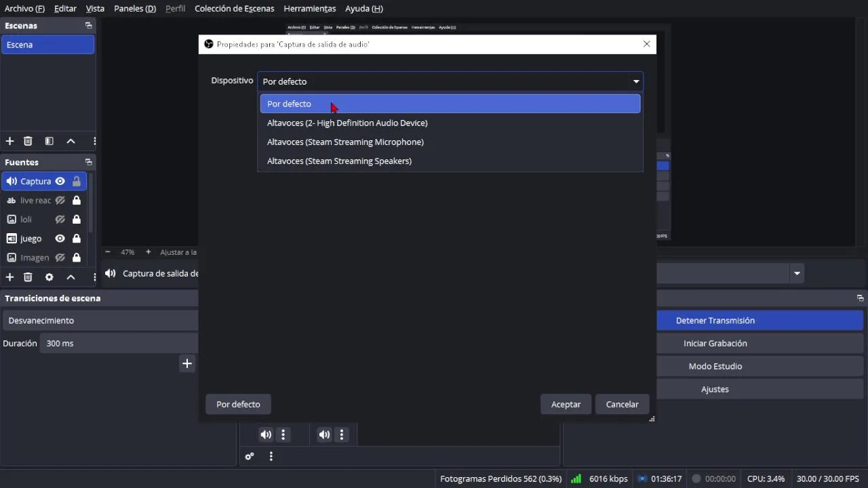Select Altavoces 2- High Definition Audio Device
Image resolution: width=868 pixels, height=488 pixels.
click(450, 123)
